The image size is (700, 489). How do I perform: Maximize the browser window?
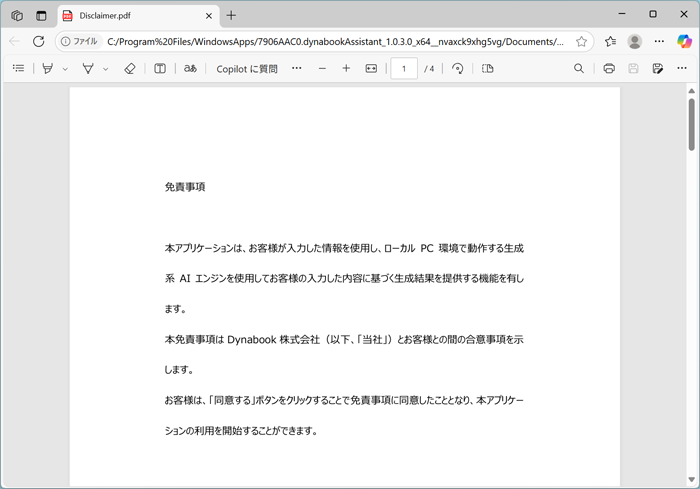tap(653, 14)
